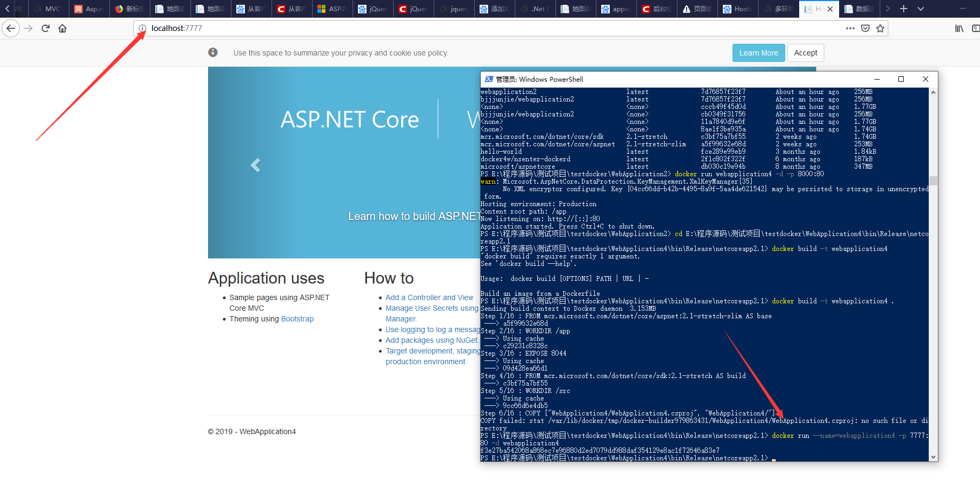This screenshot has height=495, width=980.
Task: Click the Learn More button
Action: point(759,53)
